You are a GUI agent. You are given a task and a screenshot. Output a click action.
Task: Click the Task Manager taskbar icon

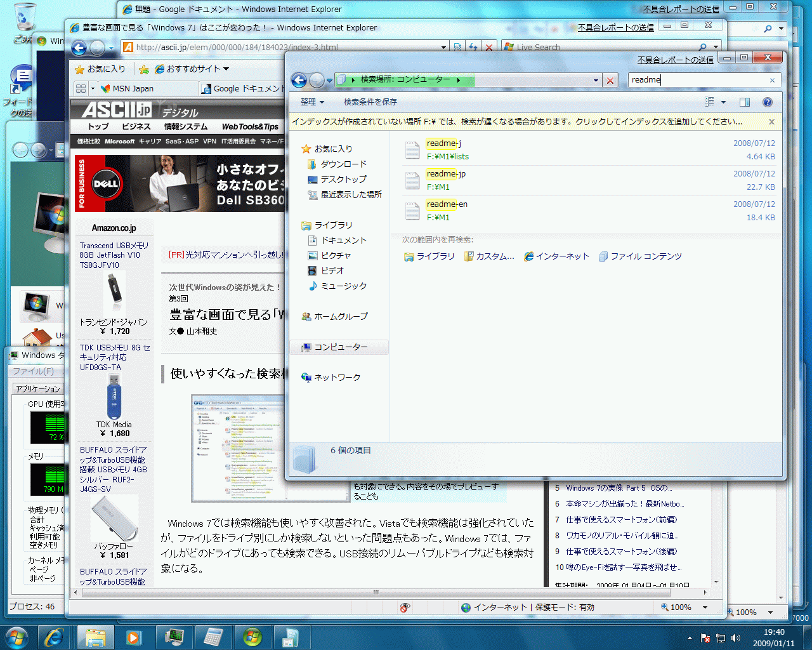click(x=174, y=637)
